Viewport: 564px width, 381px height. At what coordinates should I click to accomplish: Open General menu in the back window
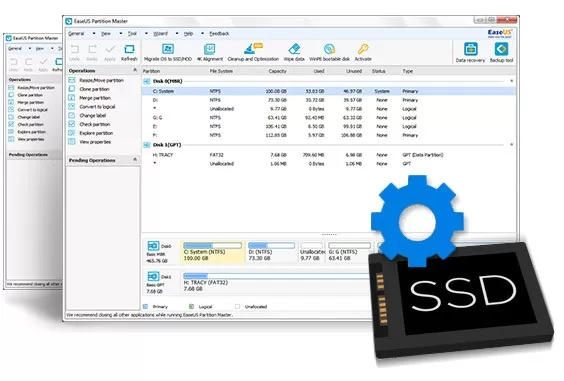[15, 49]
